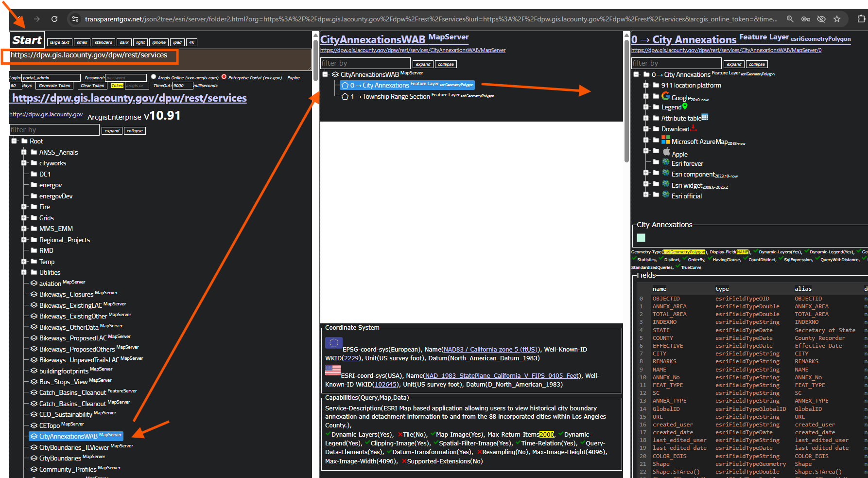Select the Arcgis Online radio button
The width and height of the screenshot is (868, 478).
point(154,77)
